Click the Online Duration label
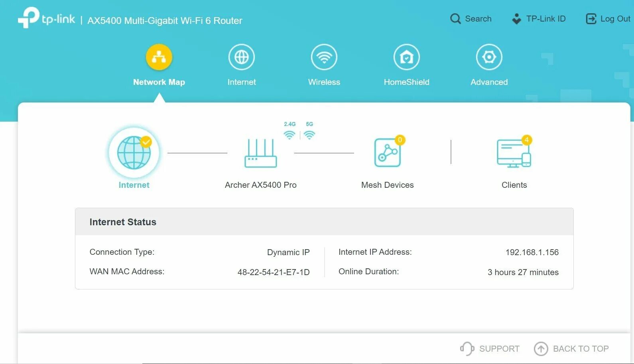The width and height of the screenshot is (634, 364). coord(369,272)
